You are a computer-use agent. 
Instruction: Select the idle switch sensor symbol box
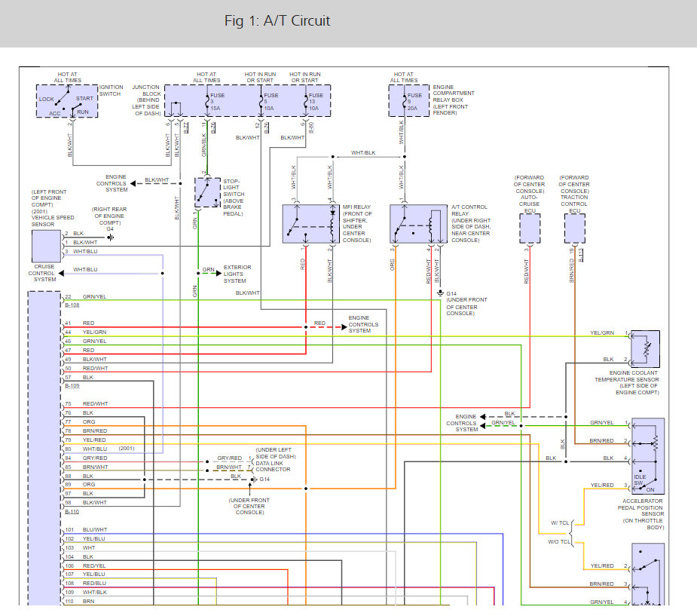(x=648, y=456)
